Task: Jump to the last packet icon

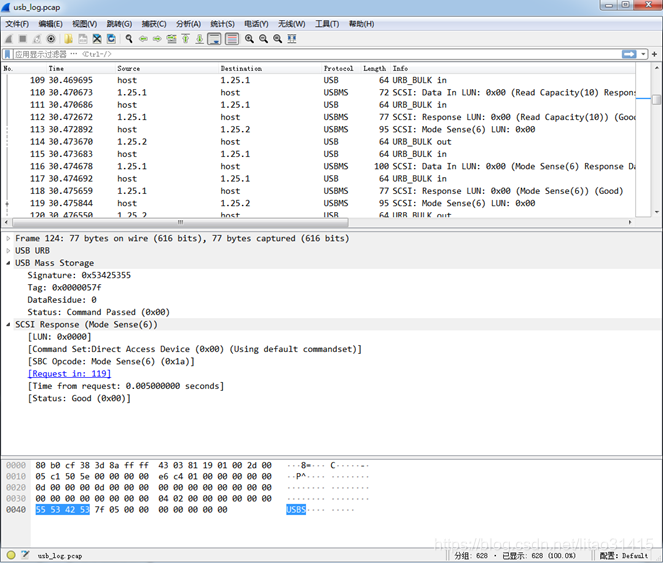Action: (x=200, y=39)
